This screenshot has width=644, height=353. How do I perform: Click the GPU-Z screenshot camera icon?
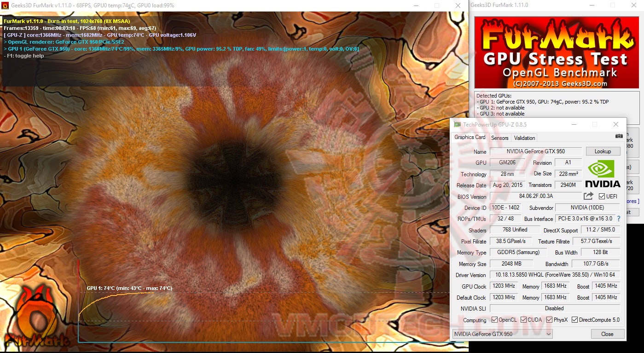point(619,136)
